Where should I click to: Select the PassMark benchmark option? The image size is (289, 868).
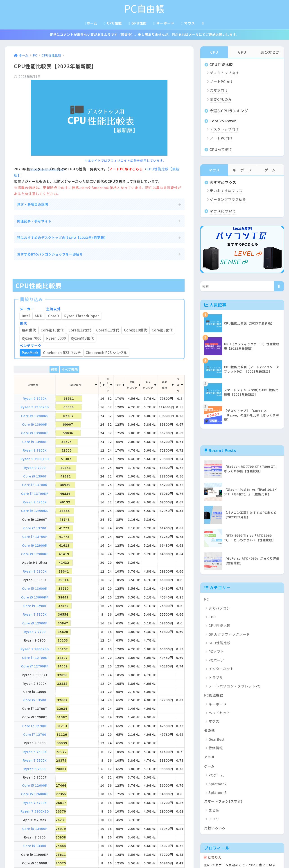click(x=30, y=353)
